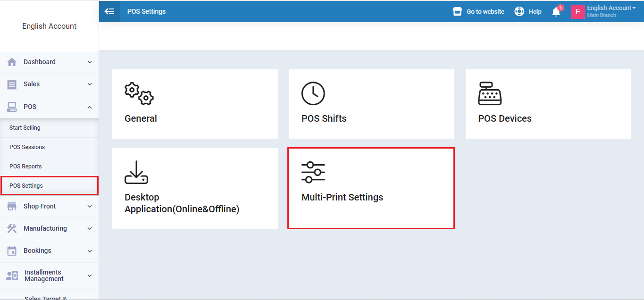The image size is (644, 300).
Task: Open the English Account user dropdown
Action: click(611, 8)
